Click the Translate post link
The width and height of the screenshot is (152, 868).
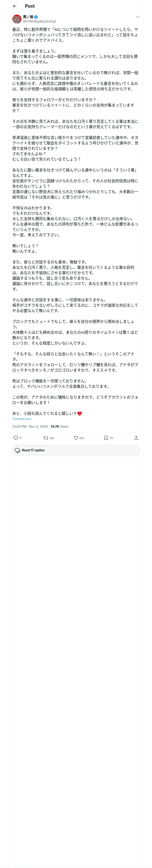pos(22,419)
